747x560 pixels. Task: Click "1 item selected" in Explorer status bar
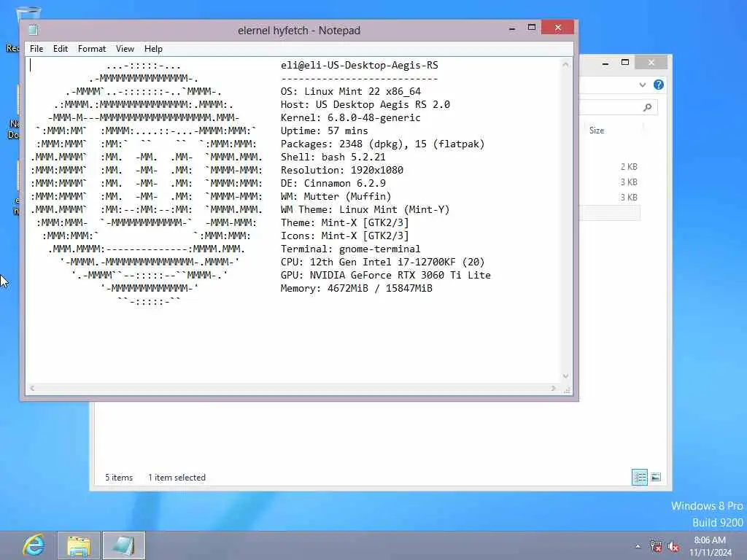coord(177,477)
